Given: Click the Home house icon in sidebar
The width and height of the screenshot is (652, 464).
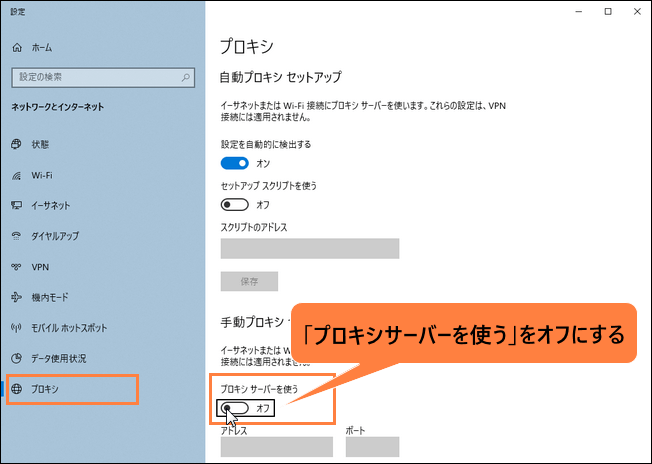Looking at the screenshot, I should coord(17,48).
